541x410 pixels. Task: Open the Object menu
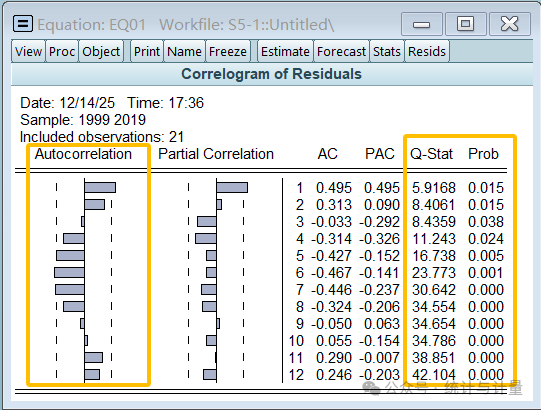(101, 51)
